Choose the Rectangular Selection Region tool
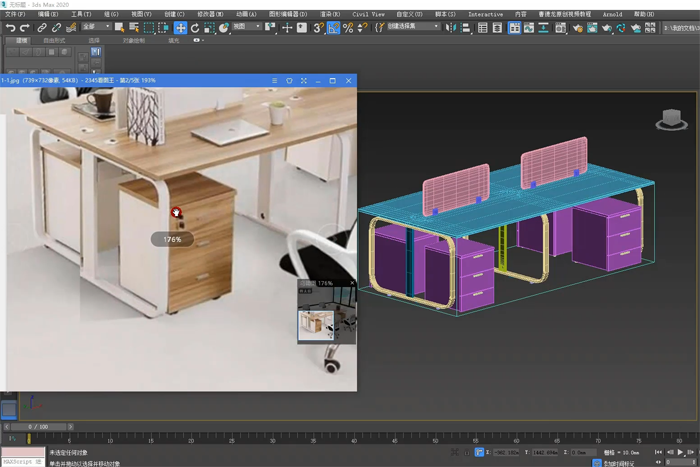 (x=149, y=28)
